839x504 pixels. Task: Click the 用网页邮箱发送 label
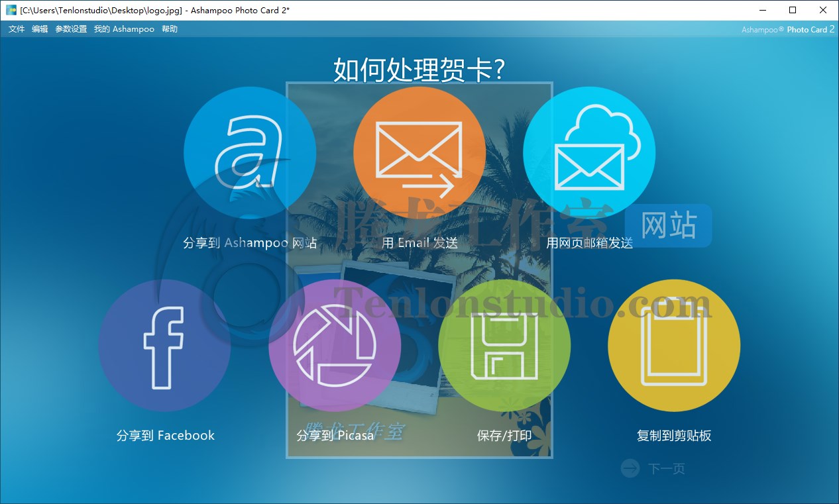pos(589,243)
